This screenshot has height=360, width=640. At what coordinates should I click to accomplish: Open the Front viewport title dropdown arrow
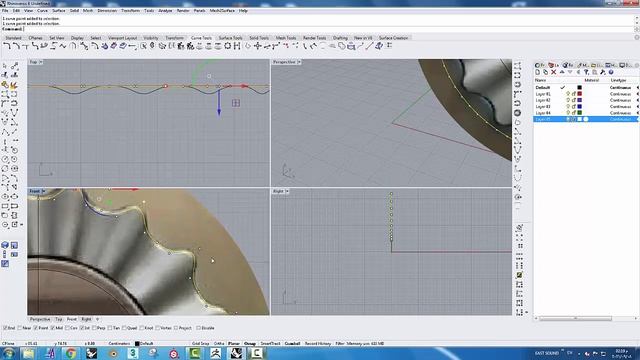coord(43,191)
